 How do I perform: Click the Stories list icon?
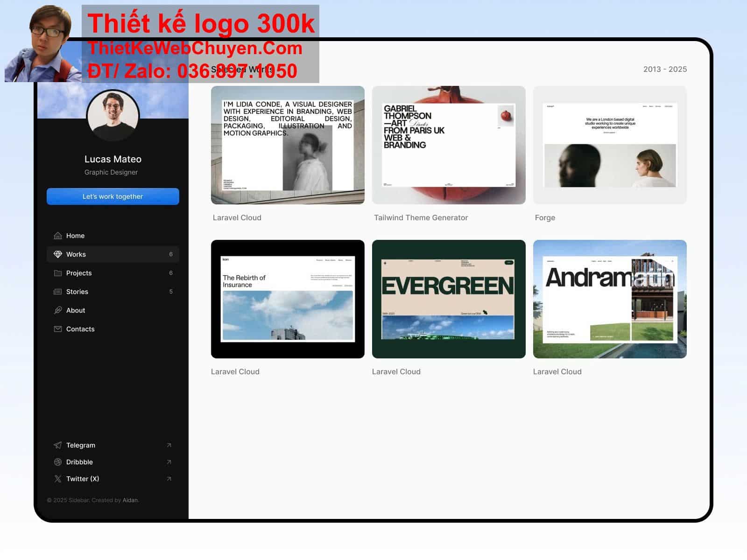(x=58, y=292)
